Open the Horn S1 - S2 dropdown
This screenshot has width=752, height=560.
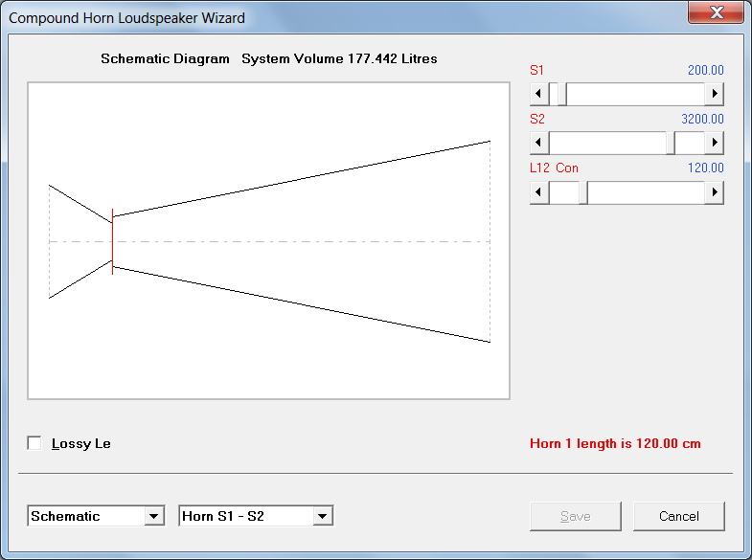click(322, 516)
